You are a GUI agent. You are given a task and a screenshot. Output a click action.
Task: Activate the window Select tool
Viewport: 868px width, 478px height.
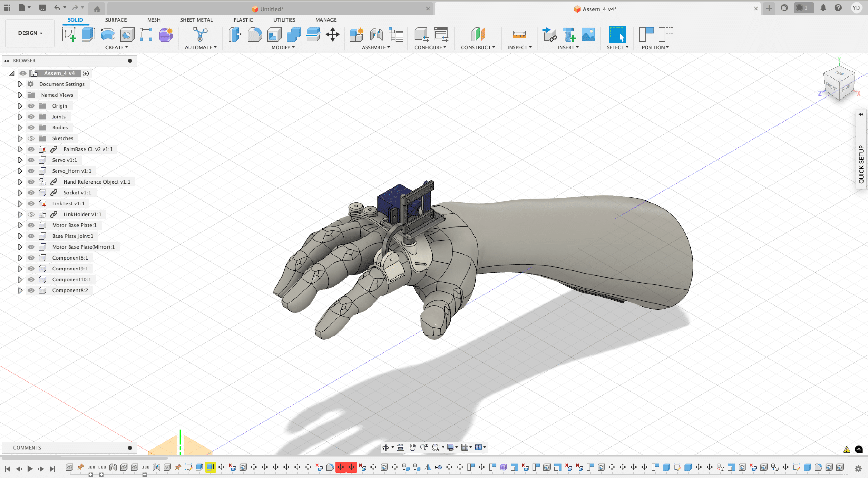coord(617,34)
